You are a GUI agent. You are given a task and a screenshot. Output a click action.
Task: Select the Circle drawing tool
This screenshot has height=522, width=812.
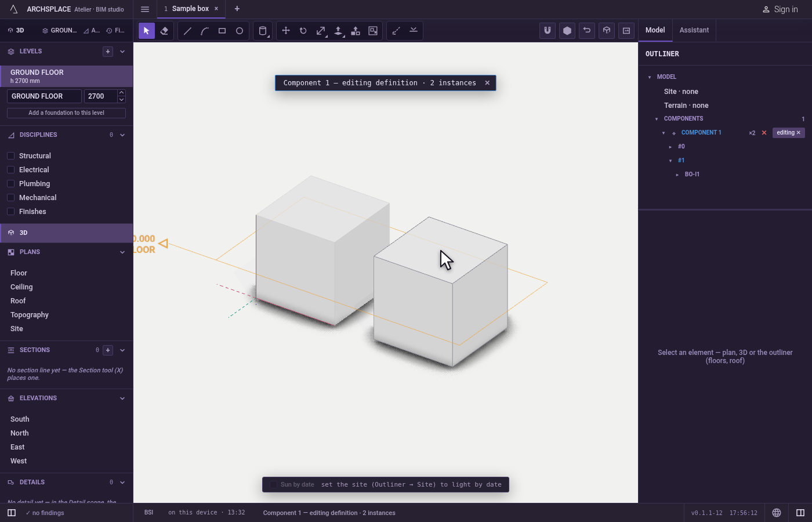pyautogui.click(x=240, y=31)
